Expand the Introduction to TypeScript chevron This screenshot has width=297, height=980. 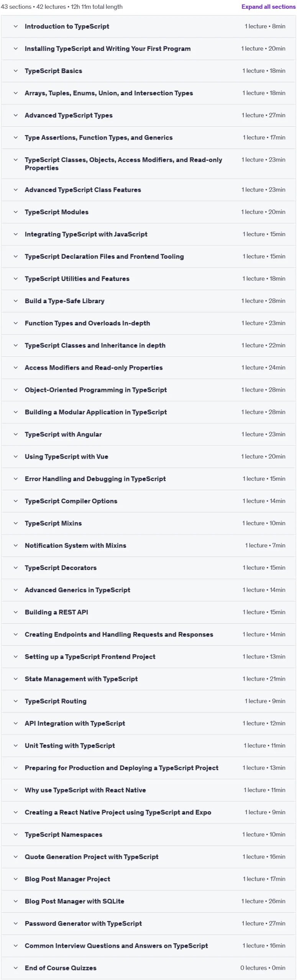[16, 26]
